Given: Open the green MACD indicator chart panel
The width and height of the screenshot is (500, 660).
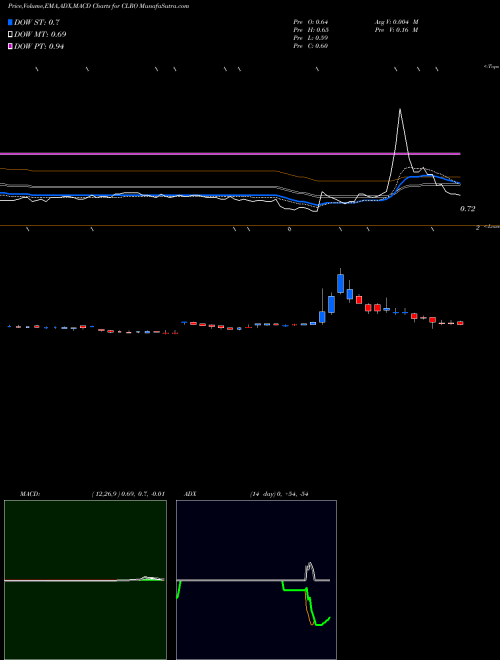Looking at the screenshot, I should [x=85, y=580].
